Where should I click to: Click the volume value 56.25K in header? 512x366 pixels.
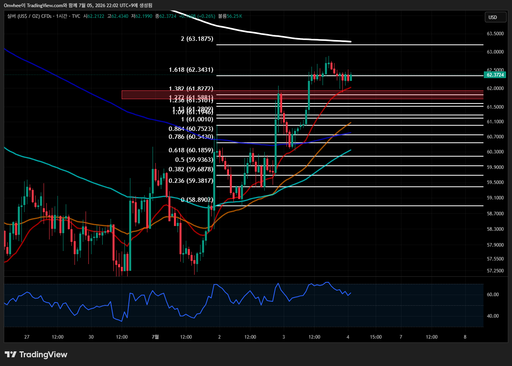pos(234,16)
